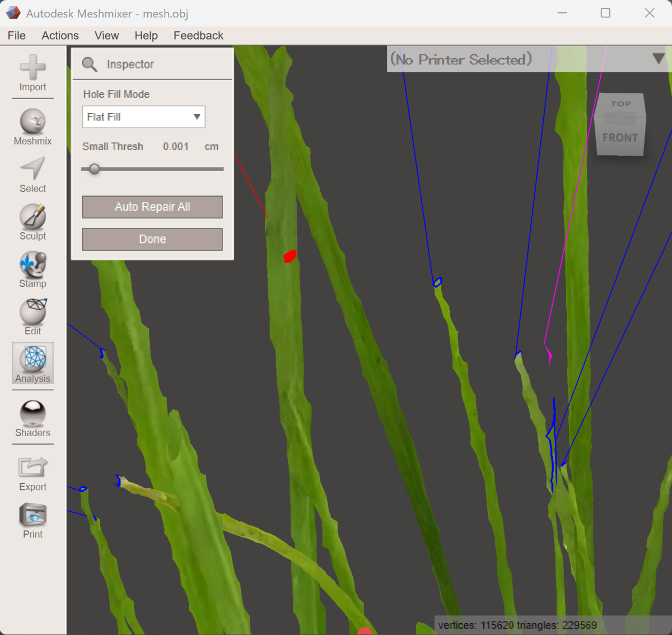
Task: Open the Stamp tool
Action: (32, 270)
